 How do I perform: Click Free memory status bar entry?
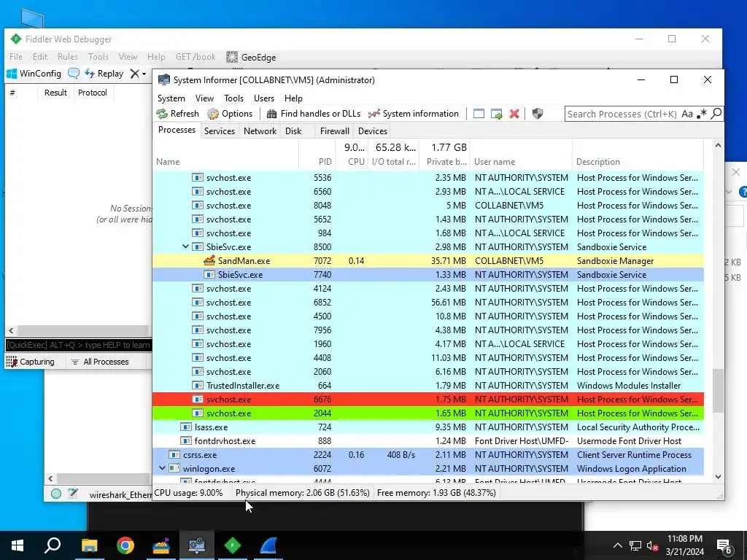coord(436,493)
